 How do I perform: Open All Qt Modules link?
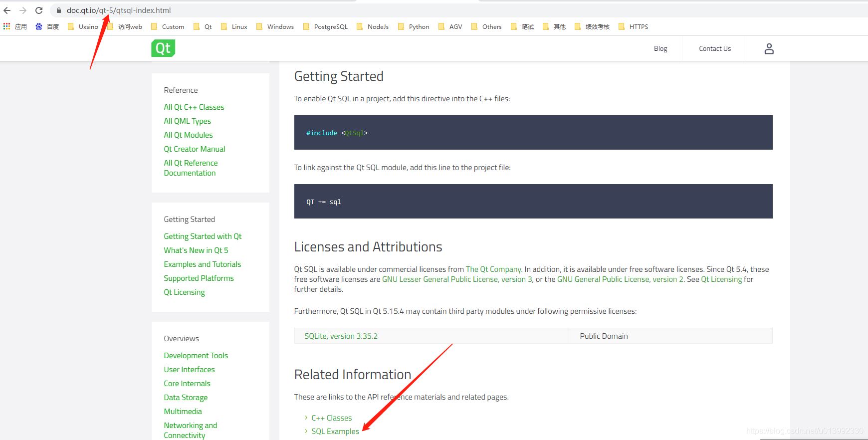[188, 135]
